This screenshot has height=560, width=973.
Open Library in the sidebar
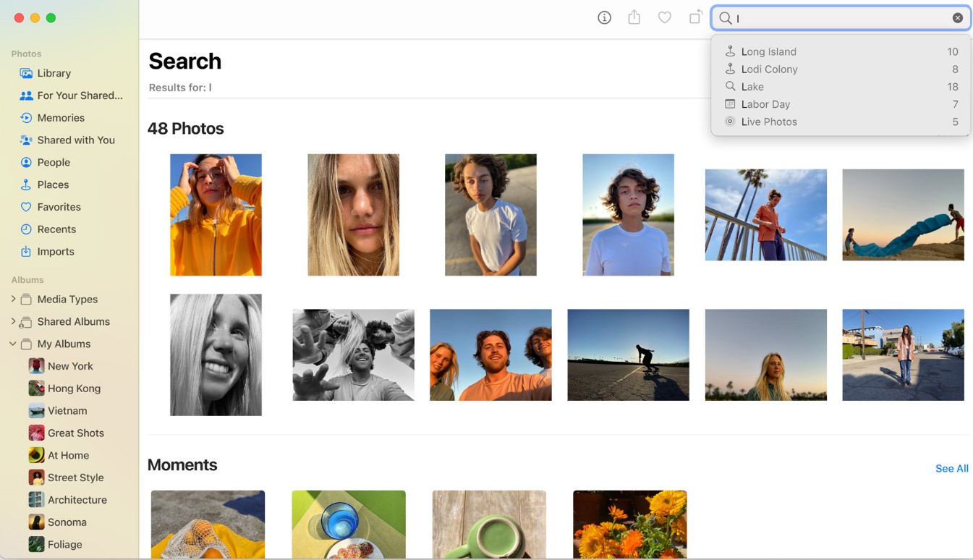[x=54, y=73]
